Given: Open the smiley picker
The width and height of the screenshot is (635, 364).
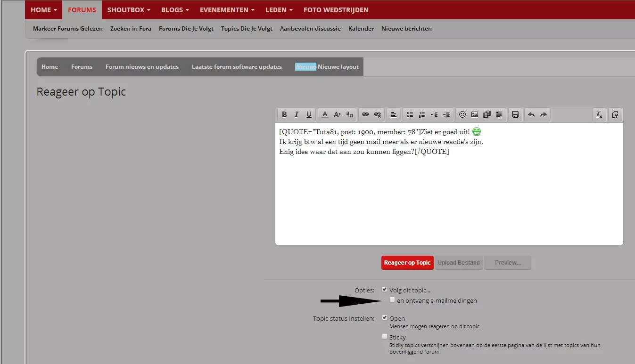Looking at the screenshot, I should 462,114.
